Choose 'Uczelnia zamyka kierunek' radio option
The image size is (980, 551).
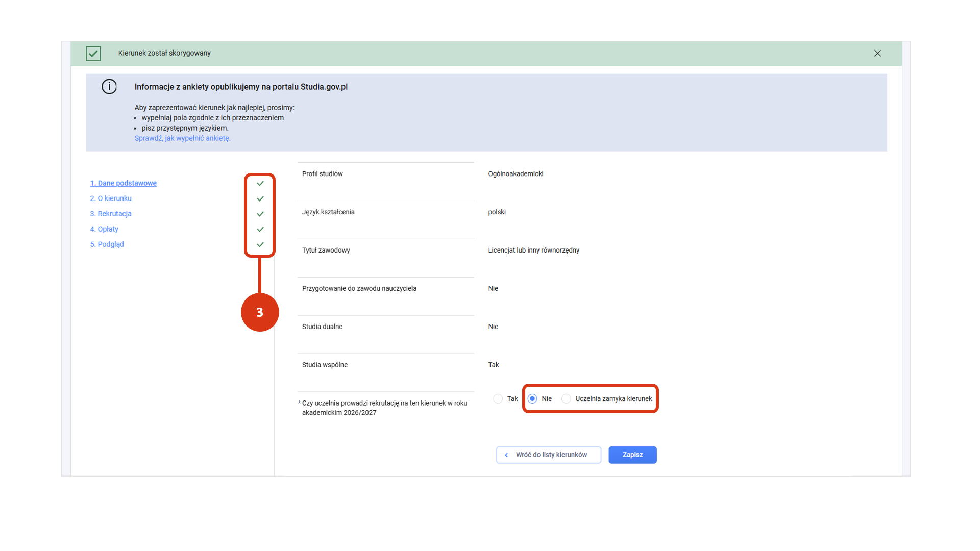(x=566, y=399)
